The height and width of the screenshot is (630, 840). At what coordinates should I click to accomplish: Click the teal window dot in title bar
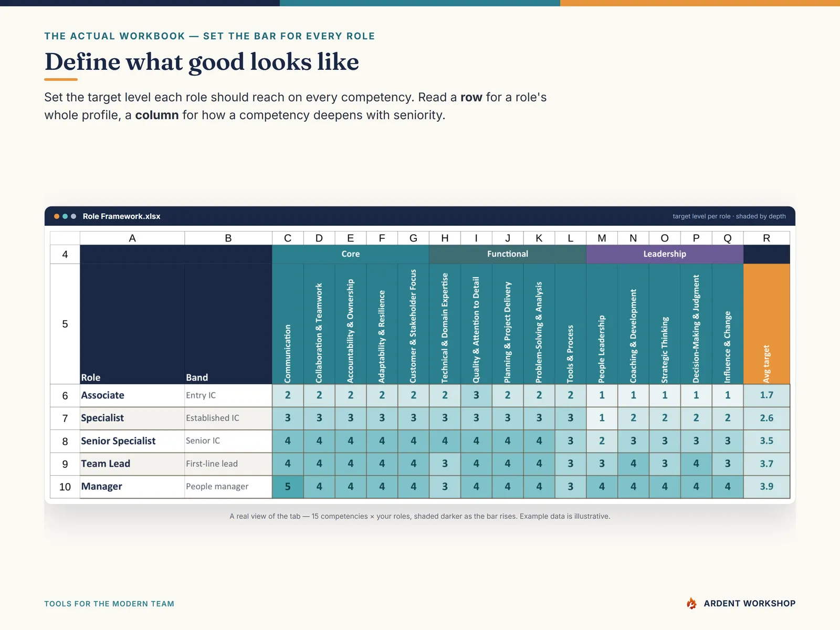tap(65, 216)
